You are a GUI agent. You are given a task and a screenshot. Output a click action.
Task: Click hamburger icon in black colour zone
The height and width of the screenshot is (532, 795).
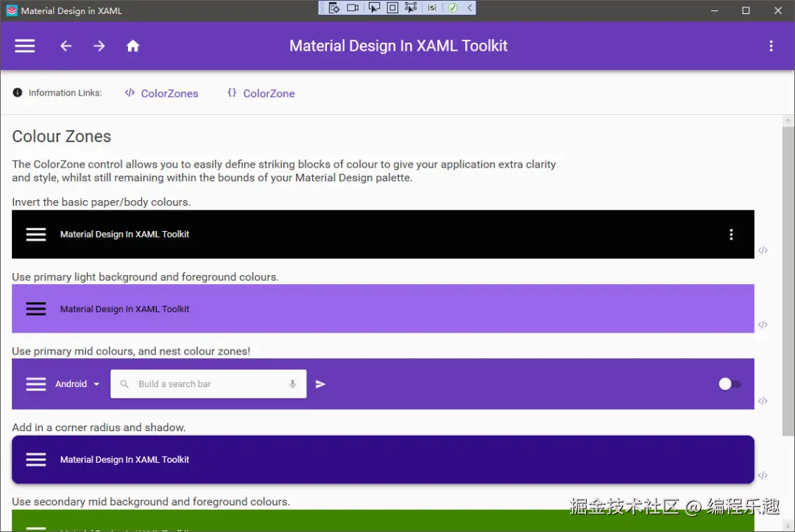[x=36, y=234]
